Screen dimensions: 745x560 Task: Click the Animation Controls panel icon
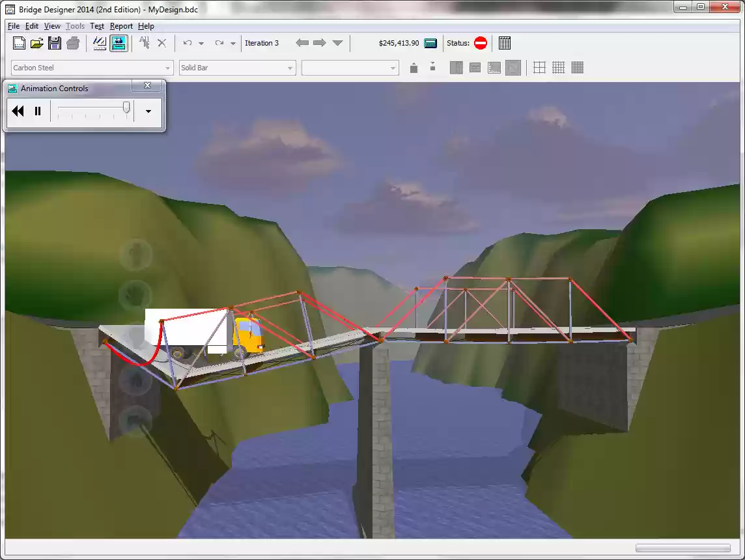coord(13,89)
